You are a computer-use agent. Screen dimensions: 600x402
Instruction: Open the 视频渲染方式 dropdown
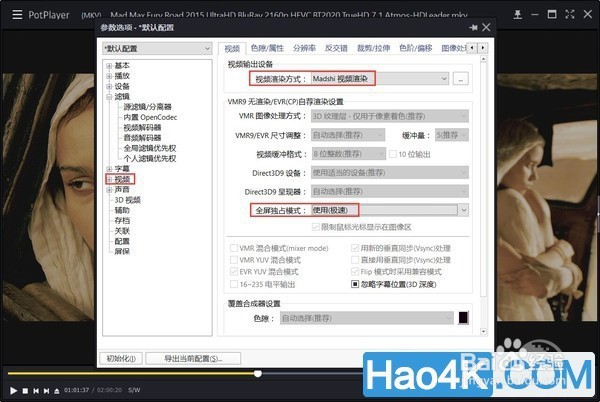pyautogui.click(x=380, y=79)
